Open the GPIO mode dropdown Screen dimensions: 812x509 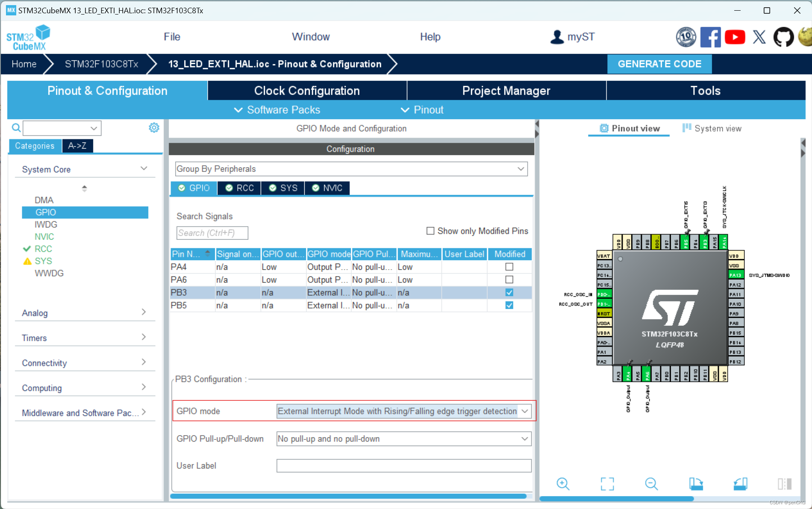click(404, 411)
